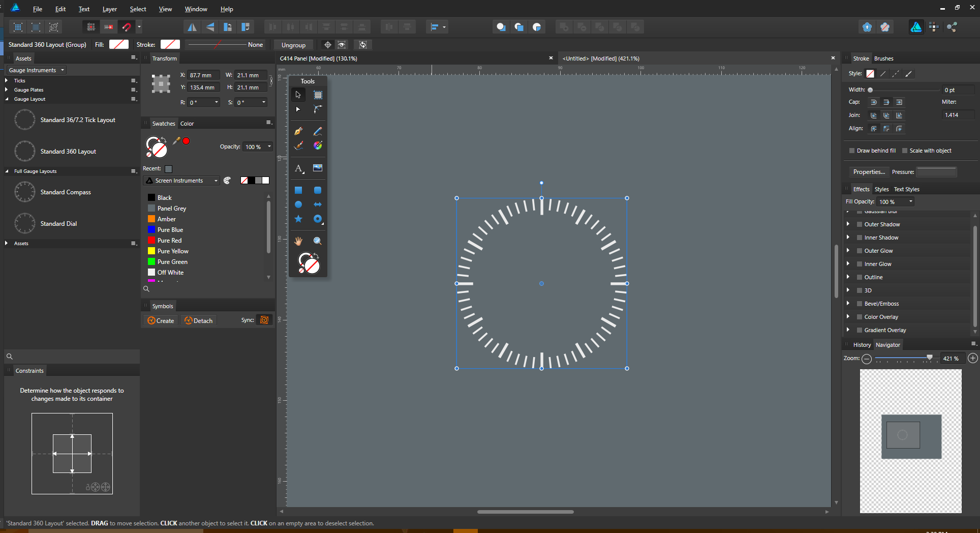980x533 pixels.
Task: Toggle the Snapping magnet icon
Action: tap(127, 27)
